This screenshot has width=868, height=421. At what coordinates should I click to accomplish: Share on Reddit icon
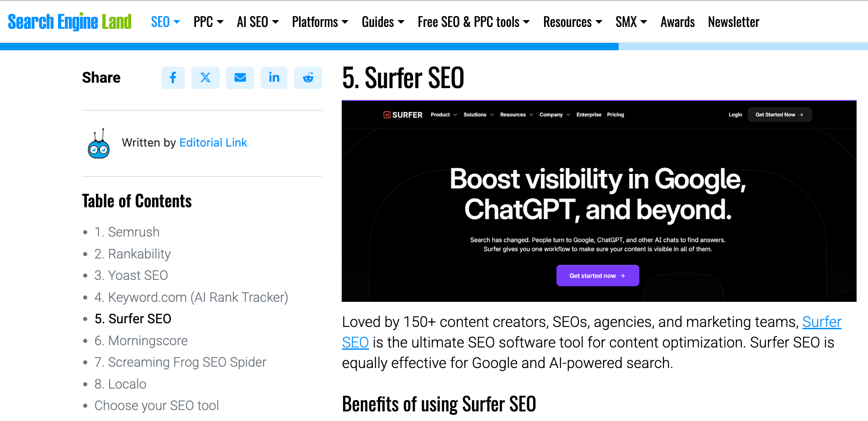click(x=308, y=78)
